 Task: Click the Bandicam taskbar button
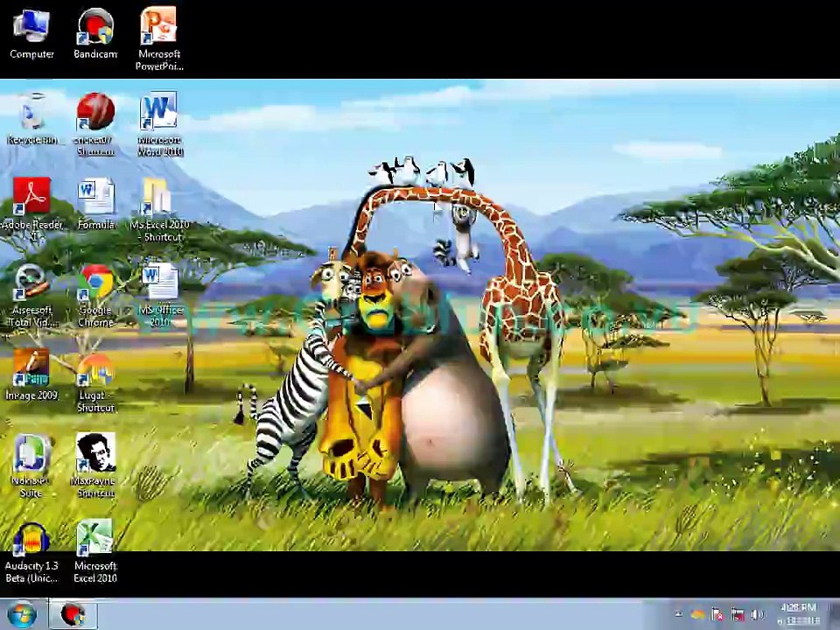coord(73,614)
